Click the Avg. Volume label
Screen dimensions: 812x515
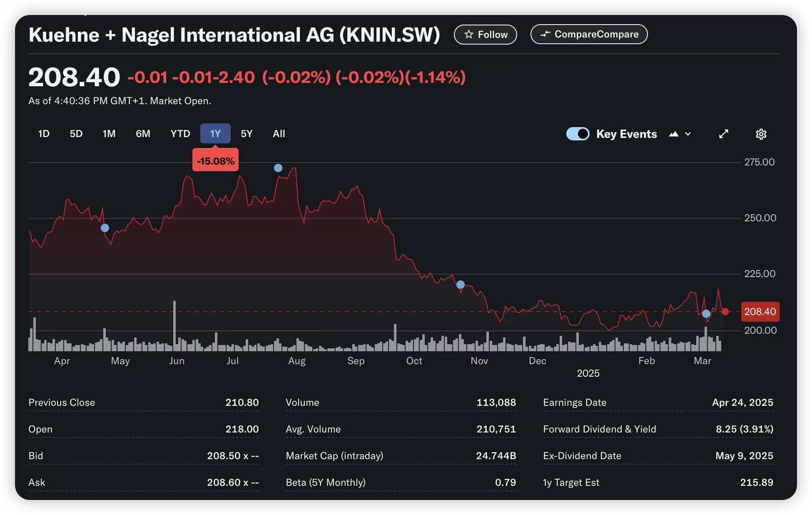(313, 429)
